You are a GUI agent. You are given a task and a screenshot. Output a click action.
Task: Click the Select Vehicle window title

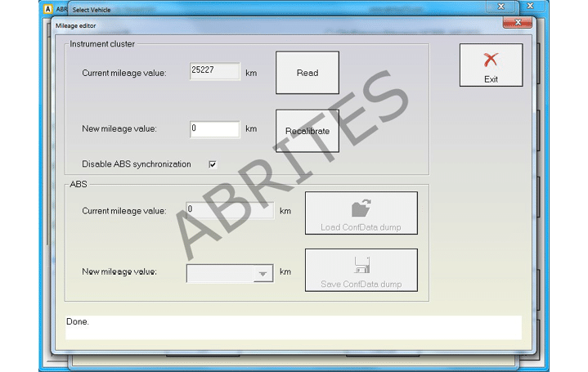[93, 9]
